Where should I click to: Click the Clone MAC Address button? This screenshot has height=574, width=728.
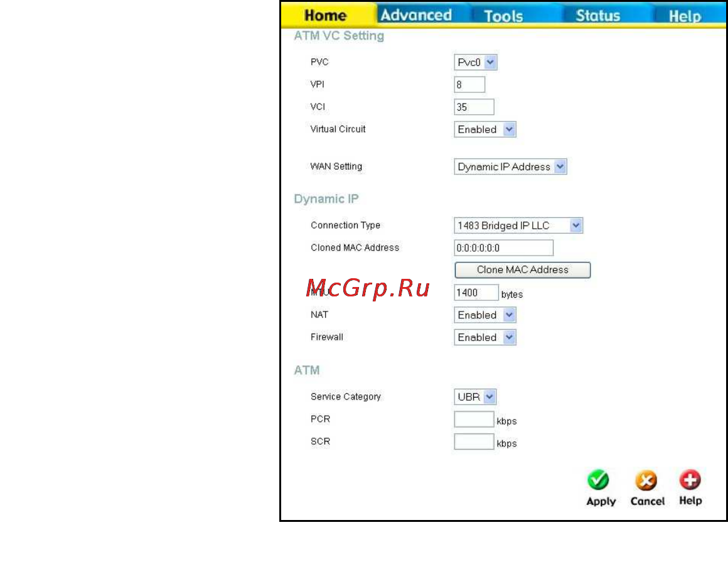point(522,269)
